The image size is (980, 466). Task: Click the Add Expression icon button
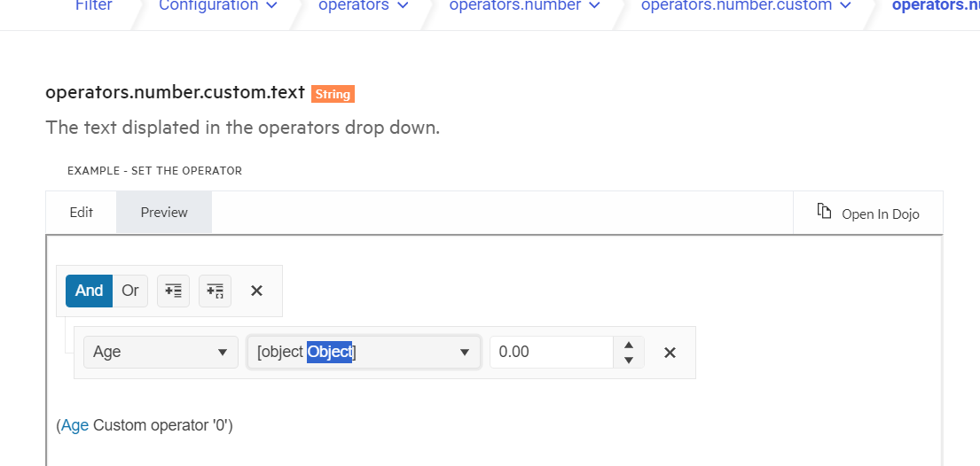(173, 291)
